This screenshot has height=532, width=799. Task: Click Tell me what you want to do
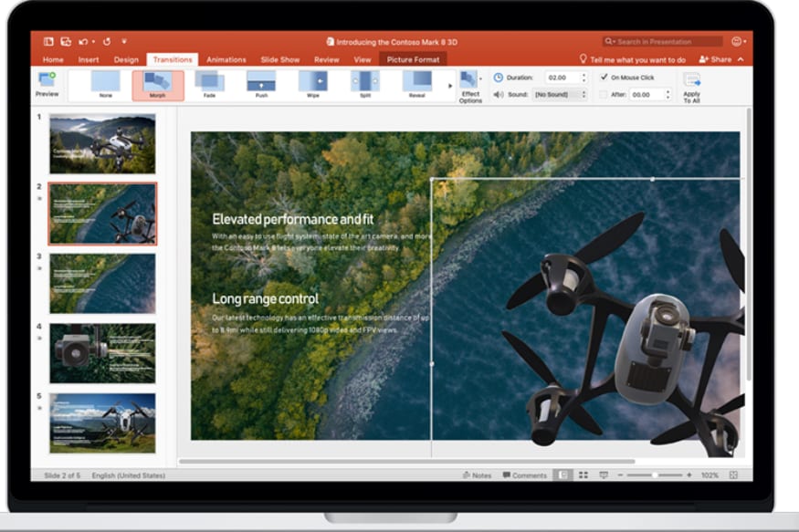637,59
